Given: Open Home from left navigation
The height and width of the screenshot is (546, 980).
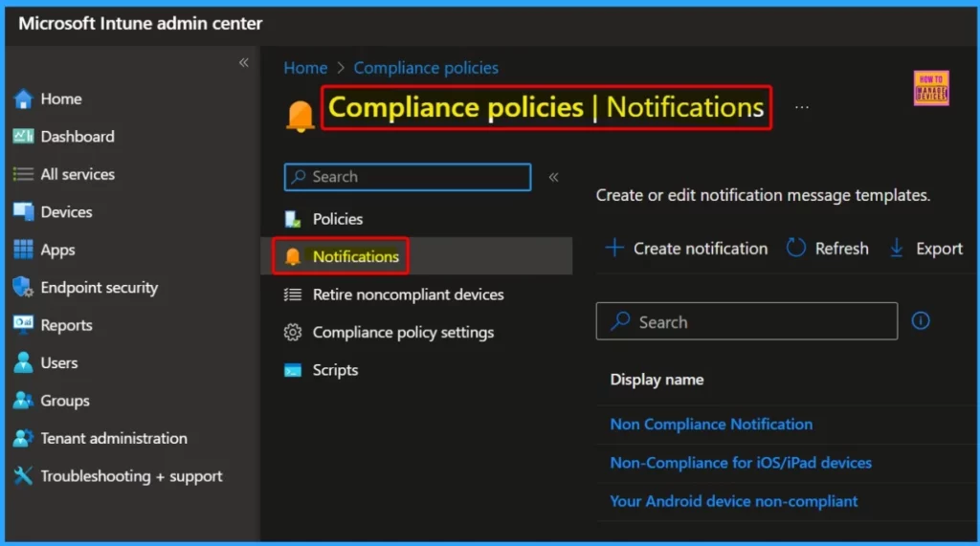Looking at the screenshot, I should tap(61, 98).
